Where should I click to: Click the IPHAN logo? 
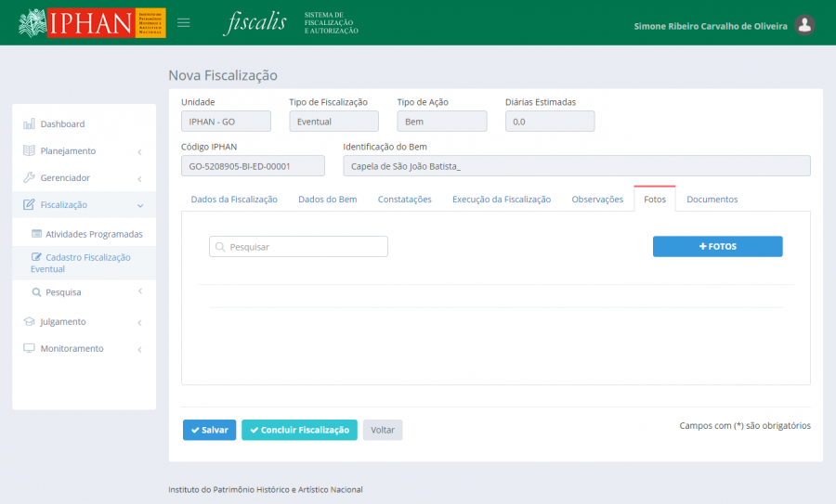click(91, 23)
